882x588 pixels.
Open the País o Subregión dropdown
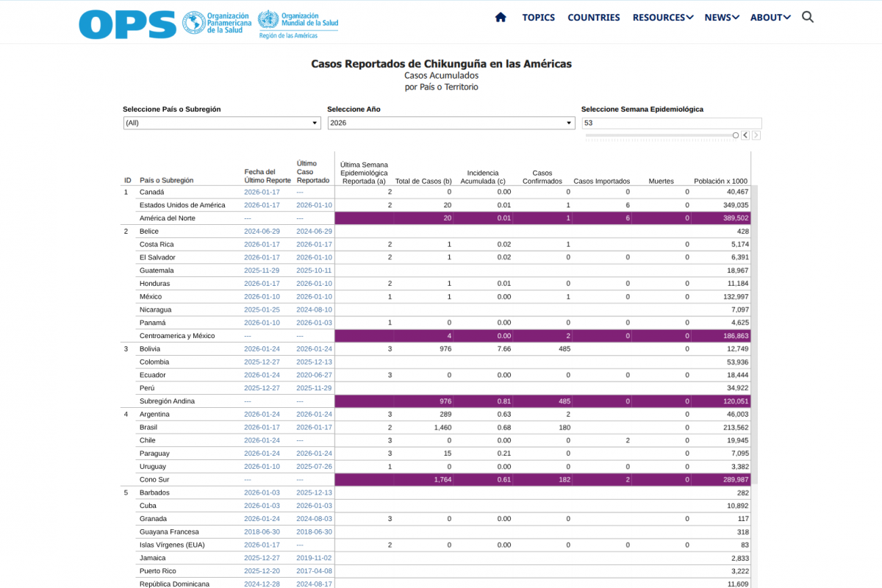[x=221, y=123]
